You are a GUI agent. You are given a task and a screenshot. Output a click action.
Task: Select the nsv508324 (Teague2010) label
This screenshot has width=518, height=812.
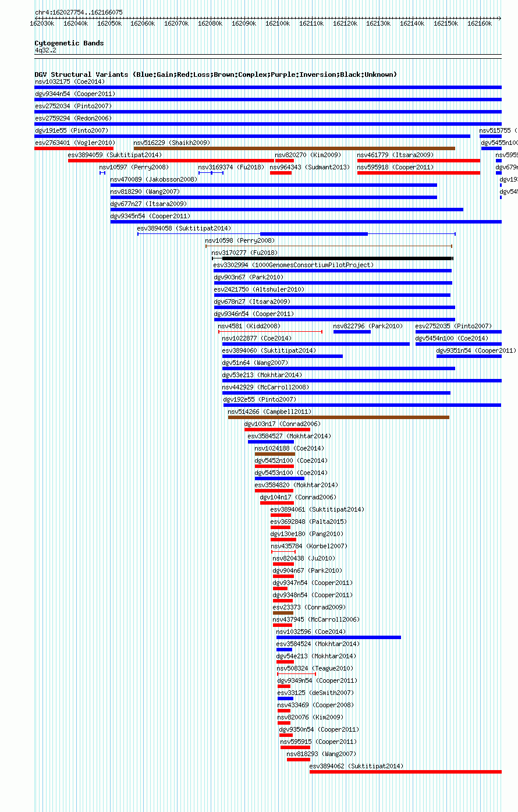click(x=315, y=668)
